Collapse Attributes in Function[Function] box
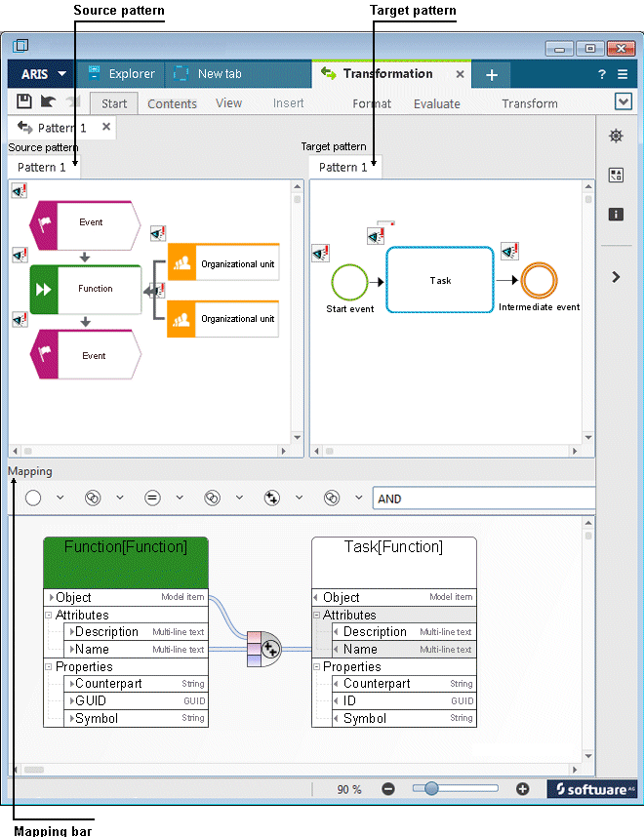Viewport: 644px width, 837px height. click(48, 615)
